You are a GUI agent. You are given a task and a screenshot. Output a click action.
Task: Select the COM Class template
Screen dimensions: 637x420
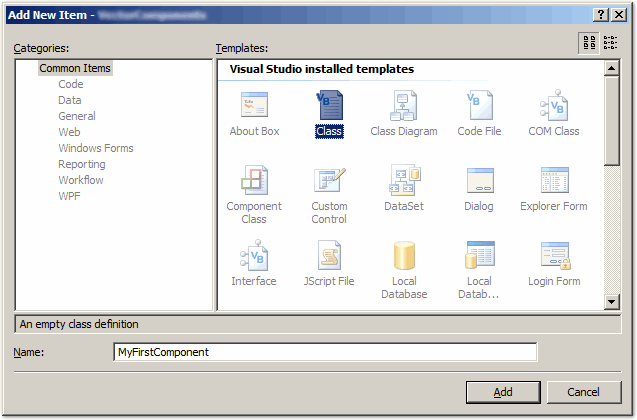553,106
